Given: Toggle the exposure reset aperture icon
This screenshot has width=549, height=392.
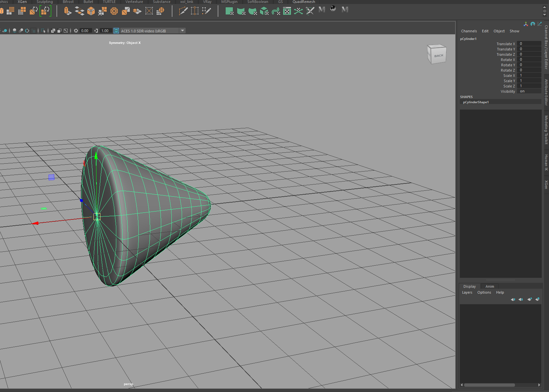Looking at the screenshot, I should point(76,31).
